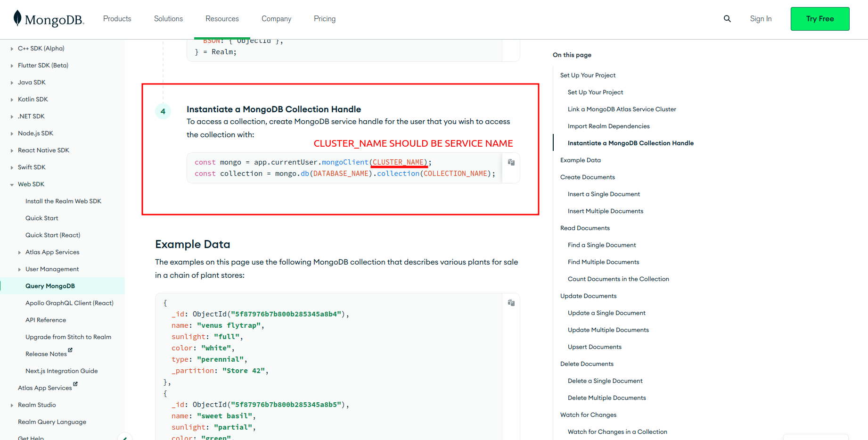Screen dimensions: 868x440
Task: Copy the example data code block
Action: (x=511, y=303)
